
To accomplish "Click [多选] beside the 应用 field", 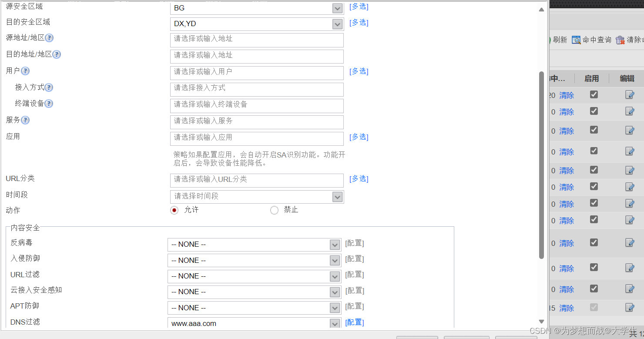I will tap(359, 137).
